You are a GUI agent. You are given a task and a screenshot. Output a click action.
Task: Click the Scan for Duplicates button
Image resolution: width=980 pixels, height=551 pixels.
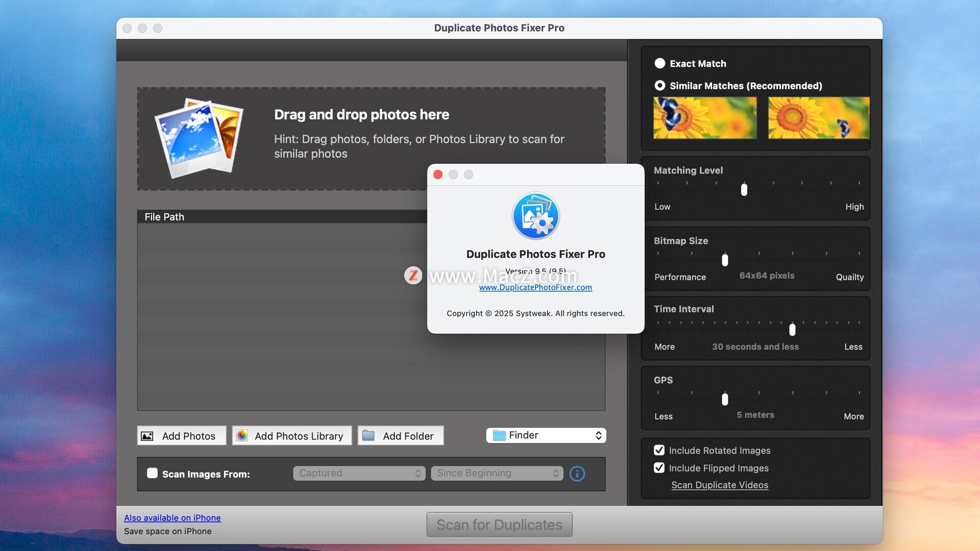[499, 524]
